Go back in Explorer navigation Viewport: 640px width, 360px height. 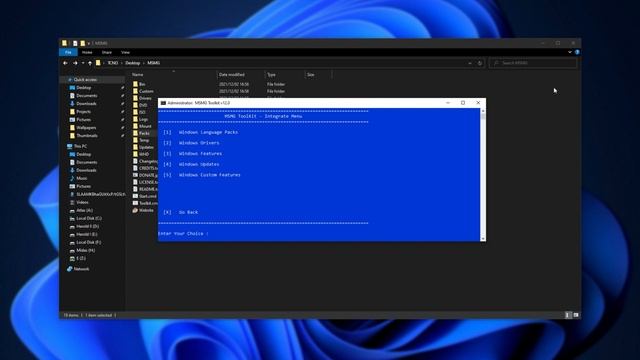pos(65,63)
